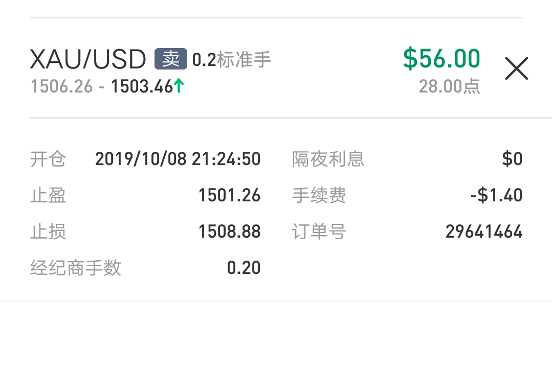The width and height of the screenshot is (552, 392).
Task: Tap the 卖 sell badge
Action: click(171, 59)
